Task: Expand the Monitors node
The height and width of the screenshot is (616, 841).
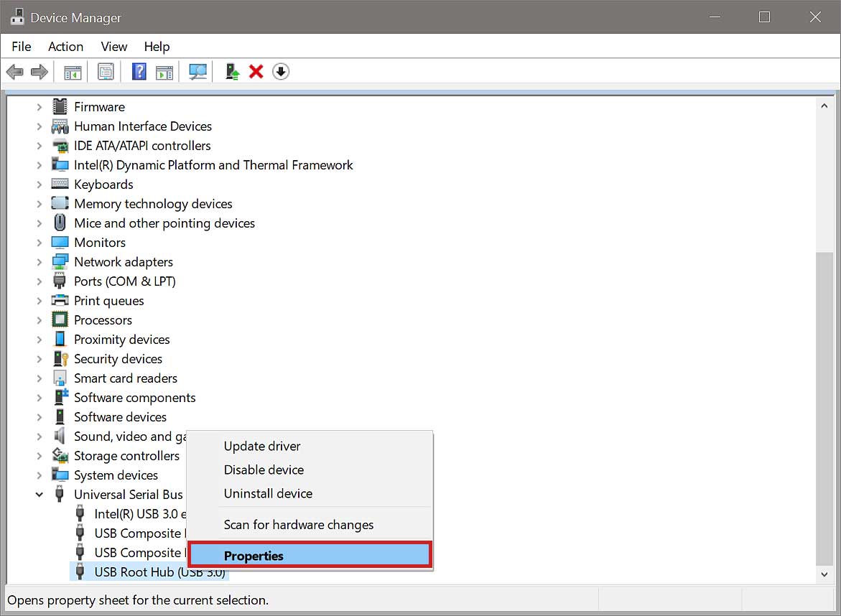Action: (x=40, y=243)
